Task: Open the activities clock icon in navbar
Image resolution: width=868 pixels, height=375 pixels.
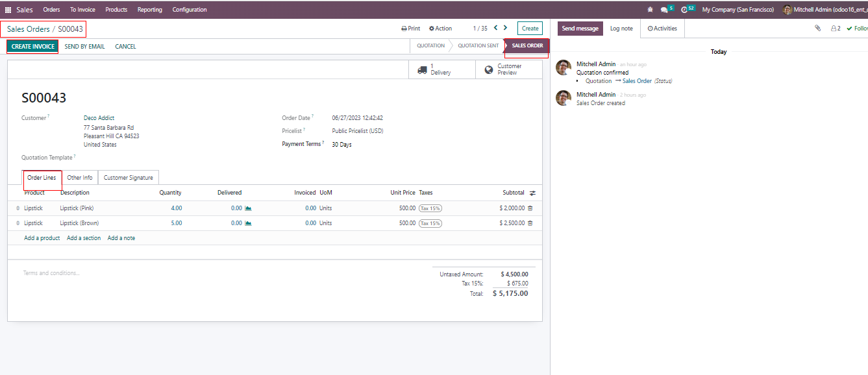Action: pos(684,10)
